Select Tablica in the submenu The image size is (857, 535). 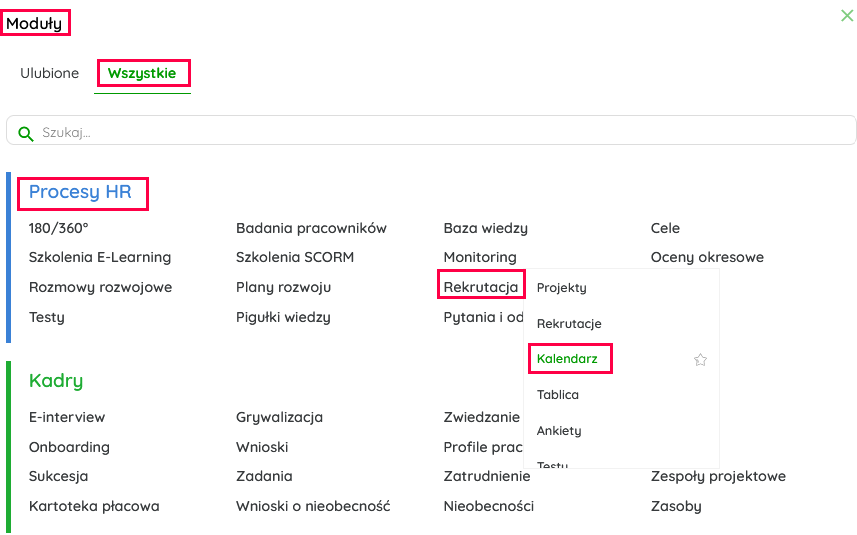[x=558, y=395]
